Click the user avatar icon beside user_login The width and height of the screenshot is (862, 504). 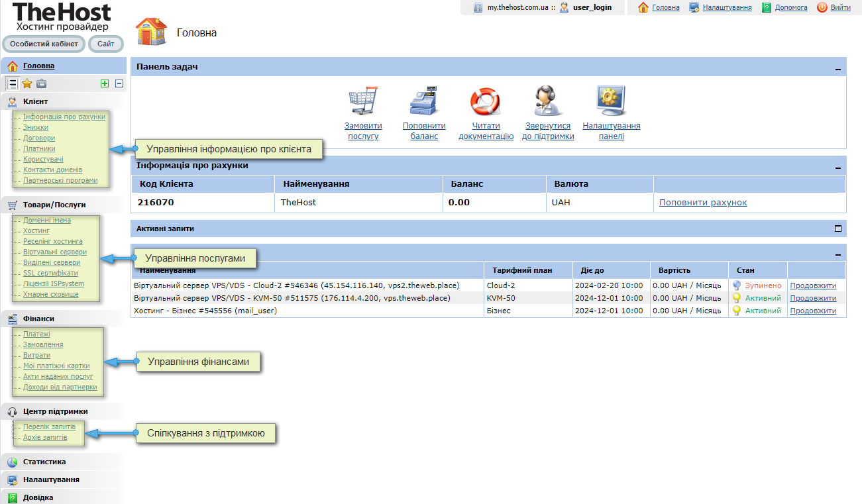point(564,7)
